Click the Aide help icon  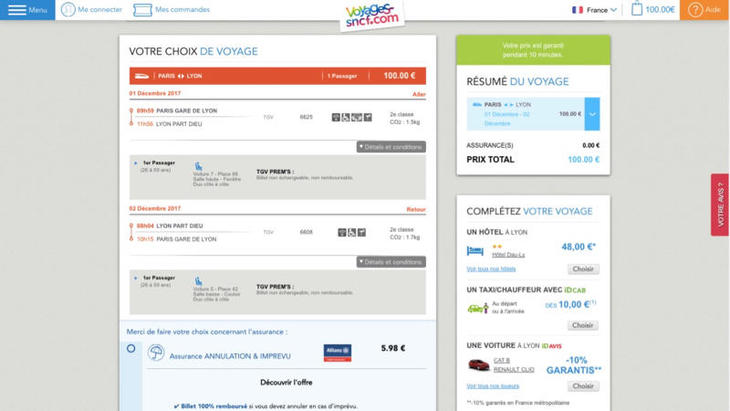click(x=694, y=10)
